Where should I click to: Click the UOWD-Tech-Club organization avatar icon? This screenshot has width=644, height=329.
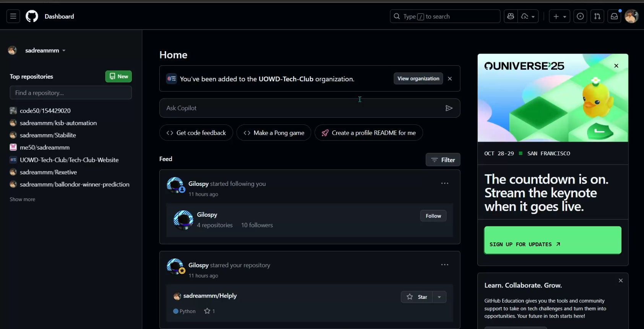(x=172, y=79)
